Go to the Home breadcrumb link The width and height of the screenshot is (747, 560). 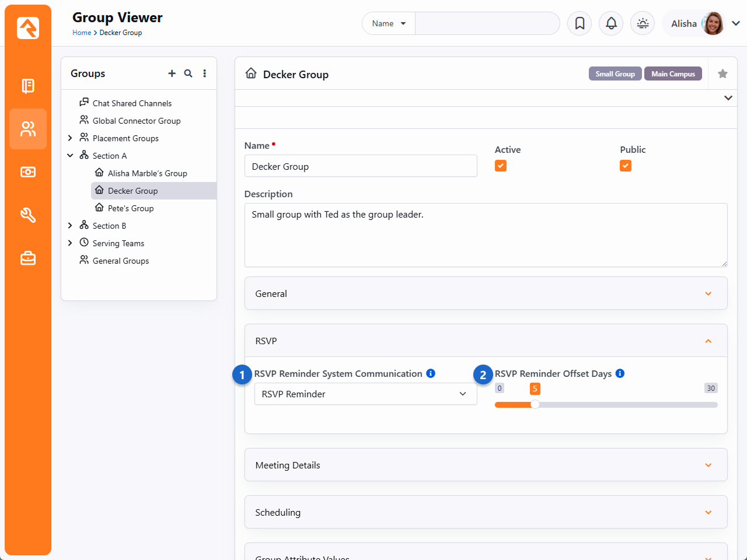(82, 33)
